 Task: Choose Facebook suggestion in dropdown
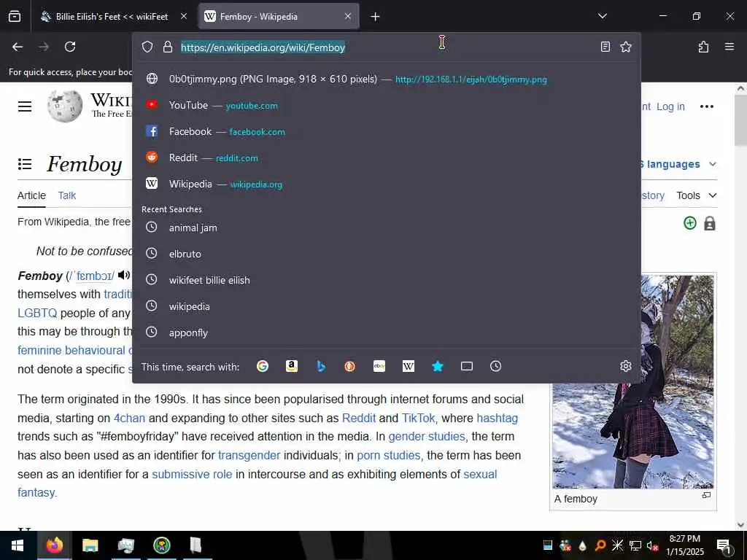(x=386, y=131)
